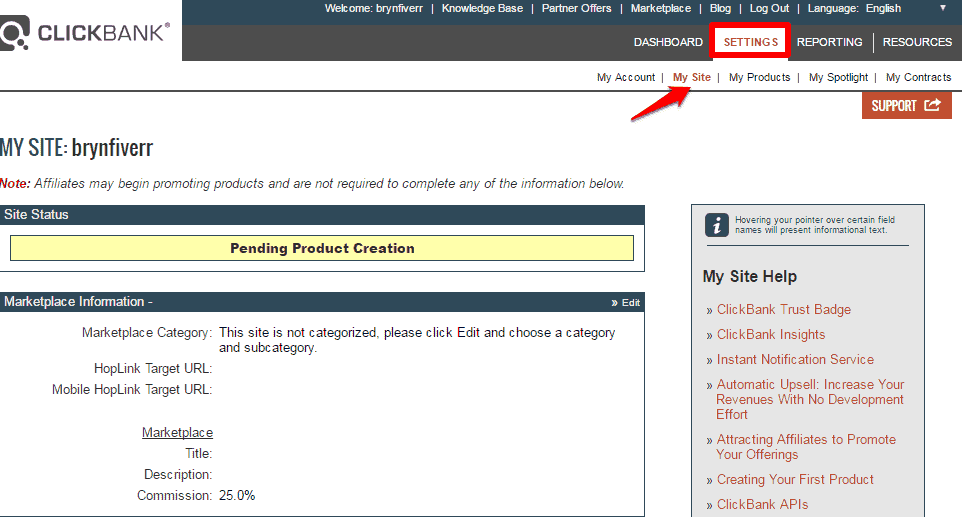Click MY SITE: brynfiverr heading

(x=76, y=148)
